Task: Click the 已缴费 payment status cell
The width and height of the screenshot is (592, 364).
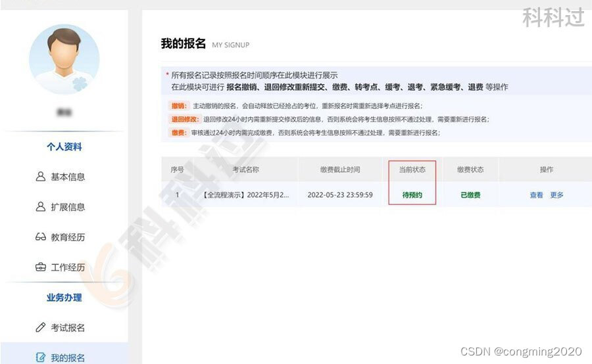Action: (470, 195)
